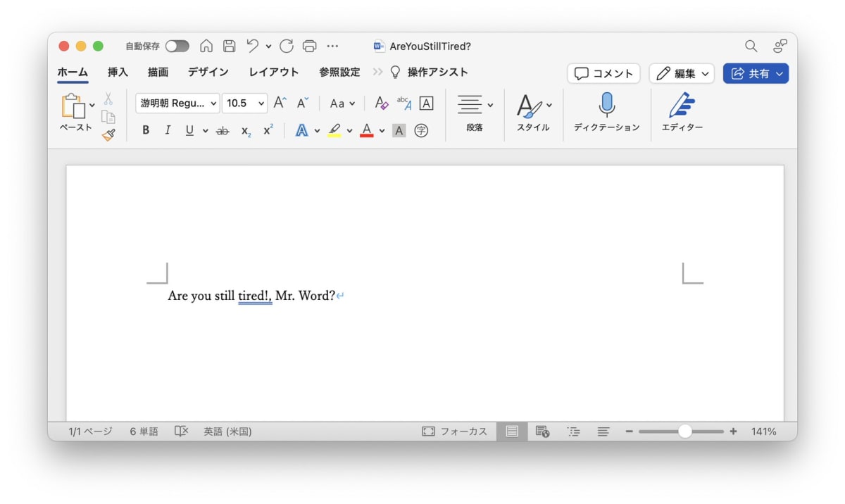Save document with the floppy disk icon
The width and height of the screenshot is (845, 504).
229,46
